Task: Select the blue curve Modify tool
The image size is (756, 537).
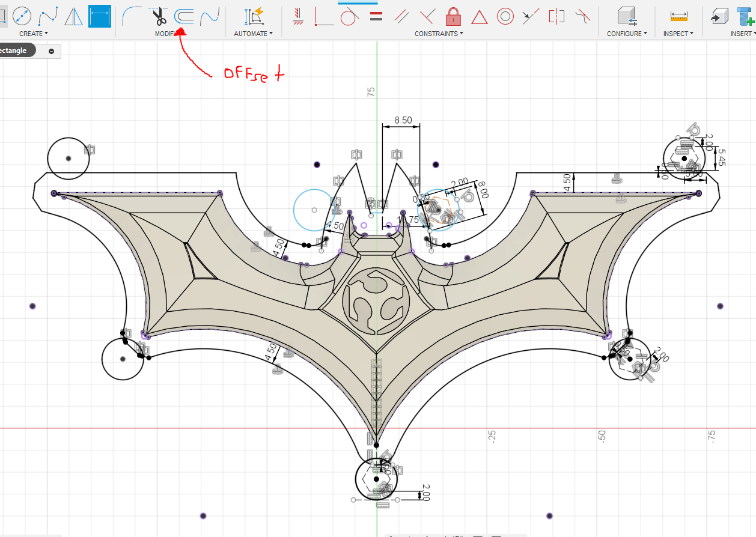Action: [209, 16]
